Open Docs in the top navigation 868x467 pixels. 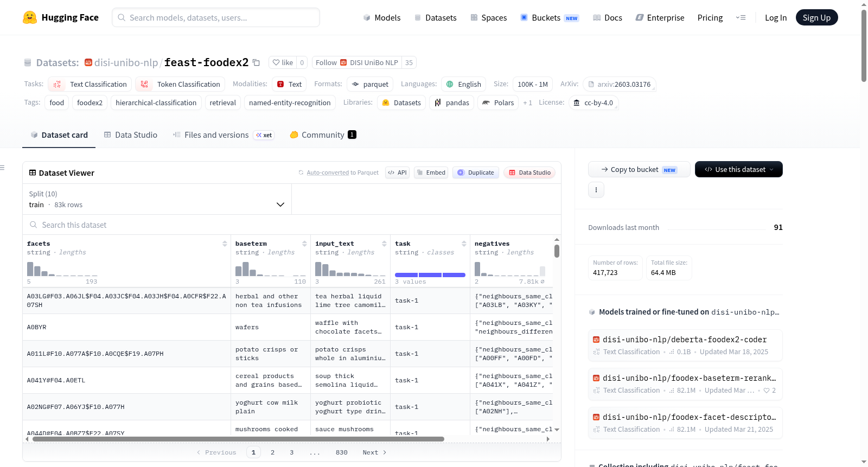pyautogui.click(x=608, y=17)
